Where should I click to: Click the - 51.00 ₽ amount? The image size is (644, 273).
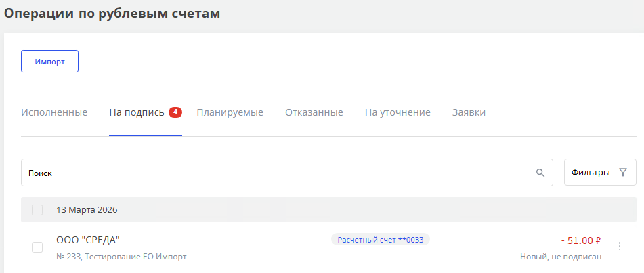point(581,240)
